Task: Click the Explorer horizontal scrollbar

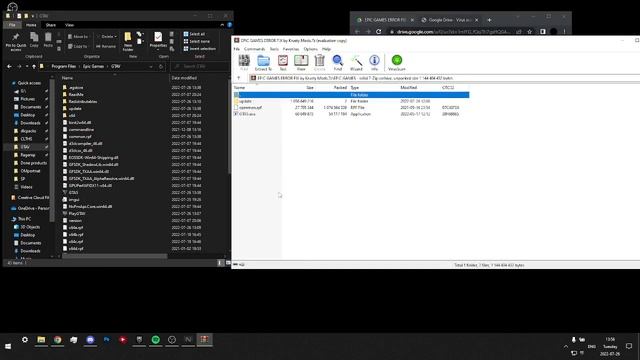Action: click(114, 256)
